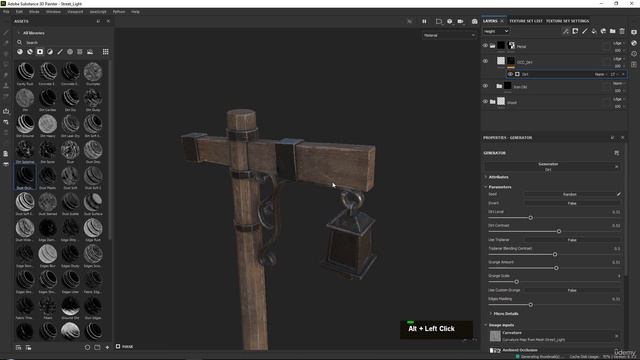
Task: Adjust the Dirt Contrast slider
Action: click(x=554, y=231)
